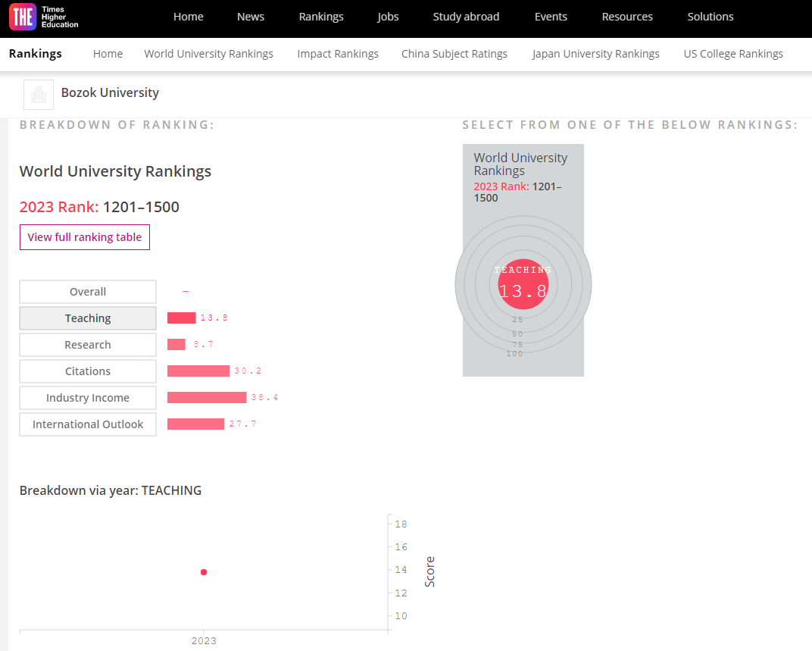This screenshot has width=812, height=651.
Task: Open the Study abroad menu item
Action: coord(466,17)
